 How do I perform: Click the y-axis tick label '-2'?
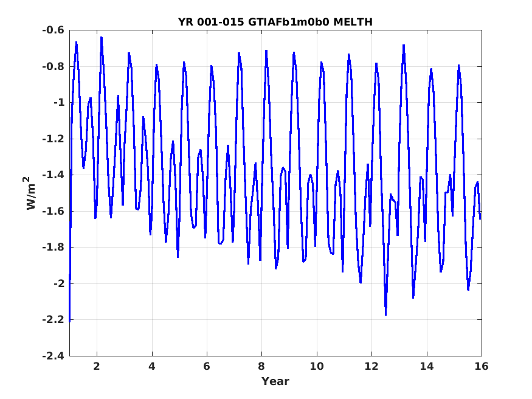coord(59,283)
